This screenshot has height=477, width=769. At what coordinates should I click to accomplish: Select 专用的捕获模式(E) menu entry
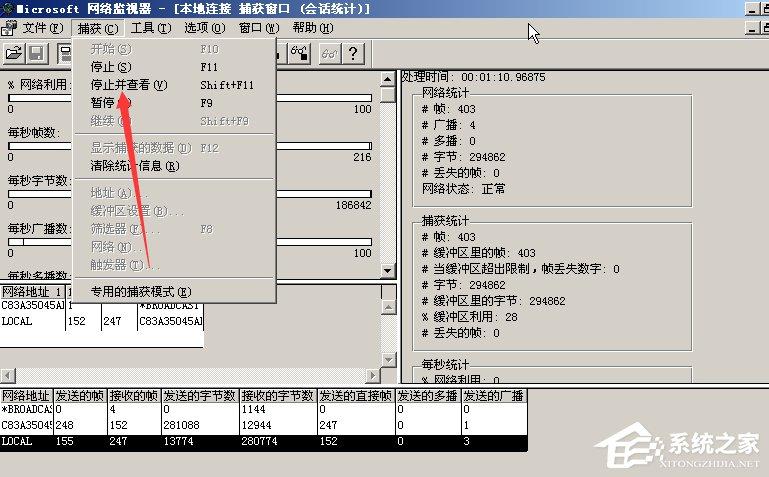click(174, 292)
